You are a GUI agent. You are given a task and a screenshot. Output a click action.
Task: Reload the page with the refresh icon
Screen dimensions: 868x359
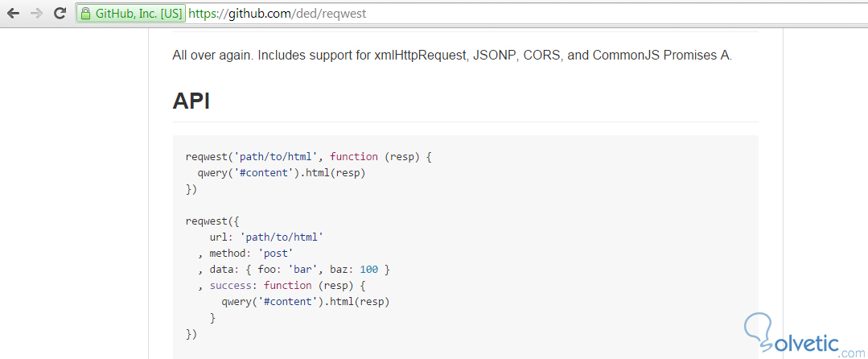(x=60, y=14)
